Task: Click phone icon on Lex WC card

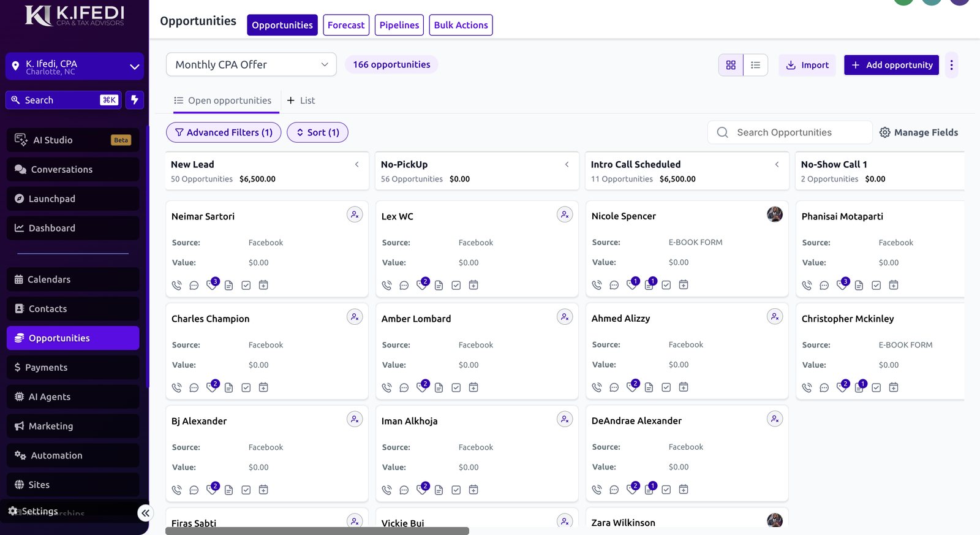Action: click(x=387, y=285)
